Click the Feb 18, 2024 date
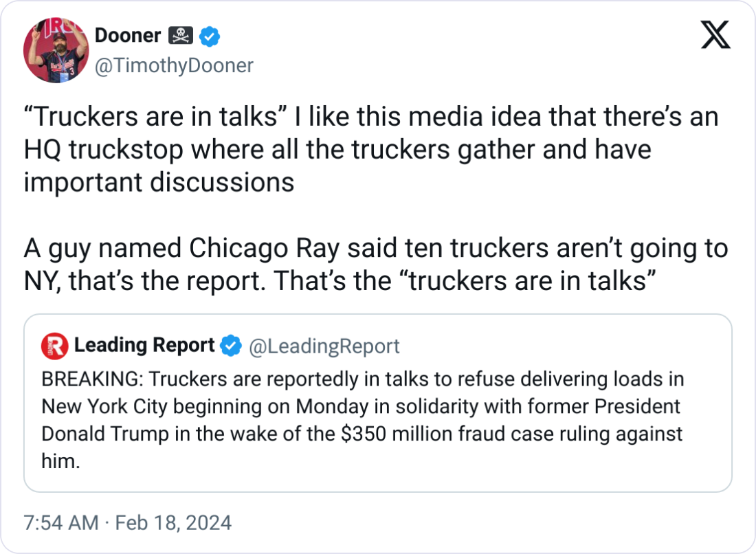756x554 pixels. (173, 523)
